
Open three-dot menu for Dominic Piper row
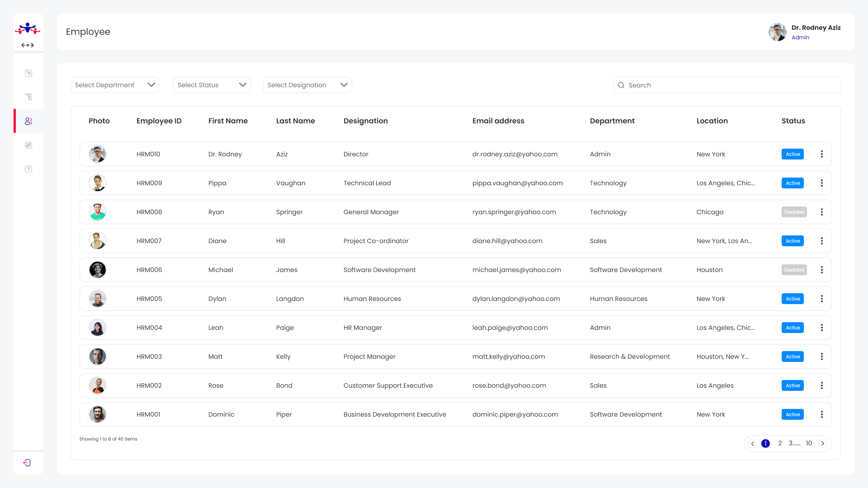pyautogui.click(x=821, y=414)
